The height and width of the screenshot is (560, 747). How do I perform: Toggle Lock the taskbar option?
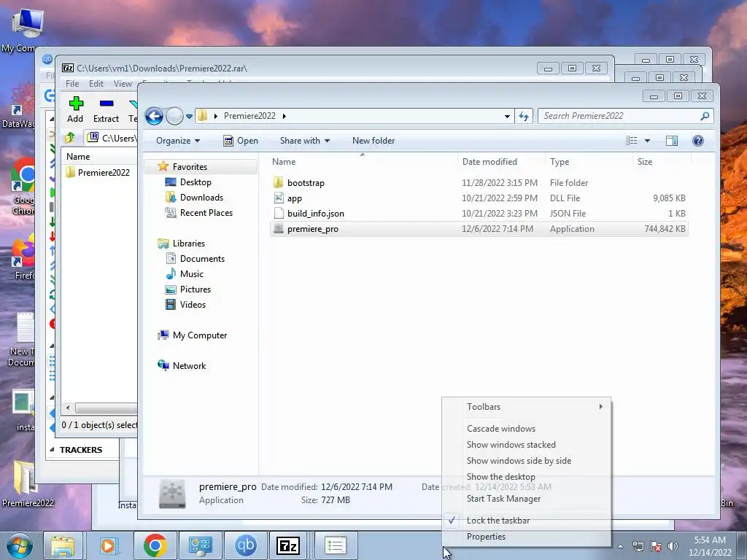coord(527,521)
